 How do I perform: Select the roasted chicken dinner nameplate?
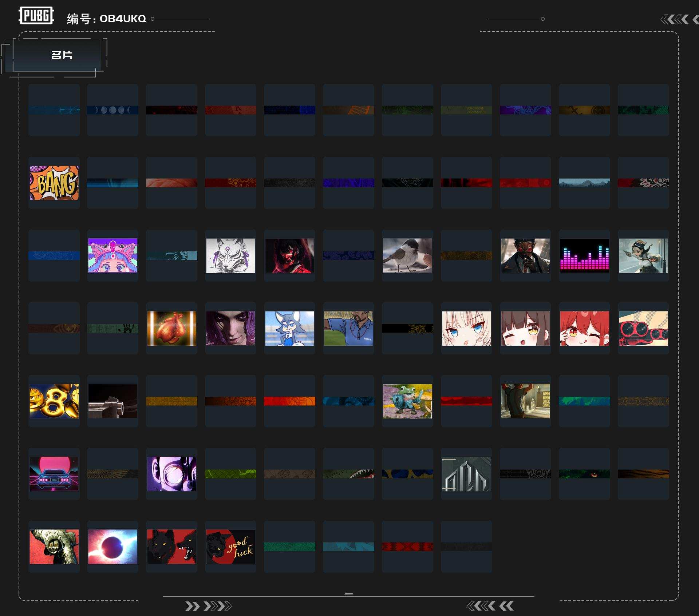(171, 328)
